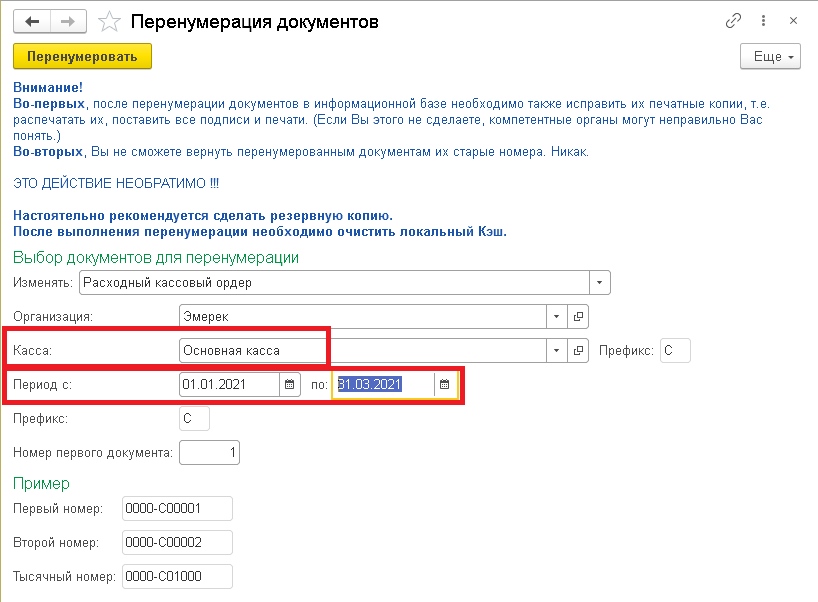Open the Еще menu
Screen dimensions: 818x602
(x=770, y=57)
